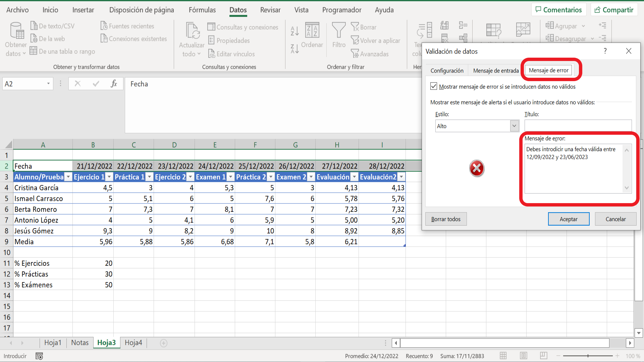Open the Ordenar dialog

point(312,35)
